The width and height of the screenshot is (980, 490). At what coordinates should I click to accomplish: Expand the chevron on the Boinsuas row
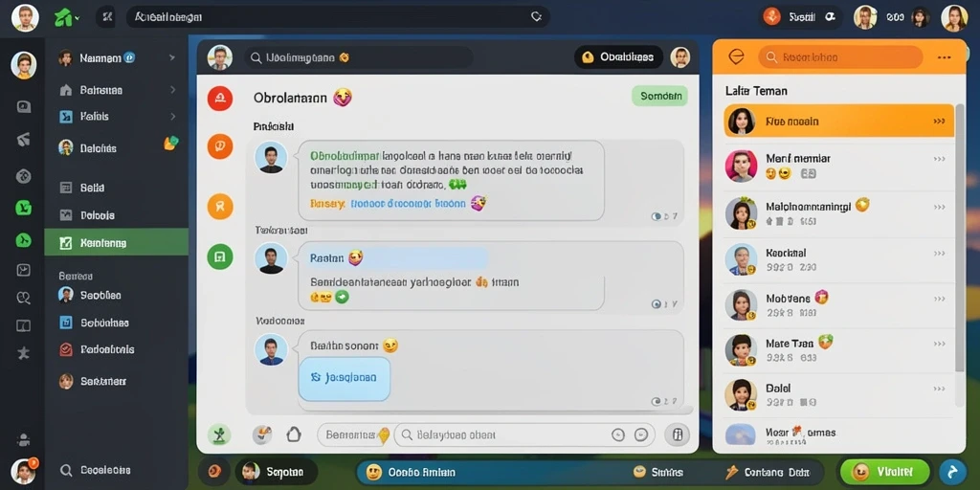pos(172,90)
